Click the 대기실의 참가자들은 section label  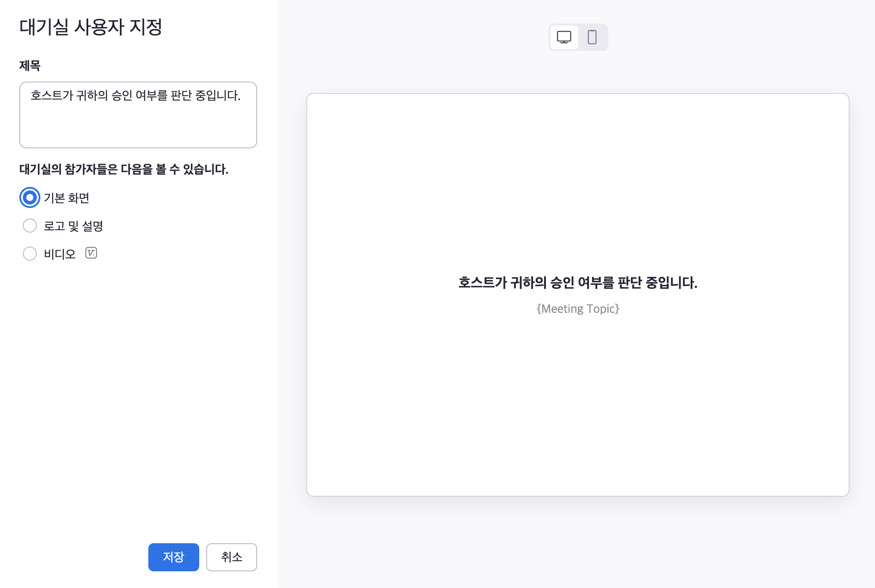(124, 169)
